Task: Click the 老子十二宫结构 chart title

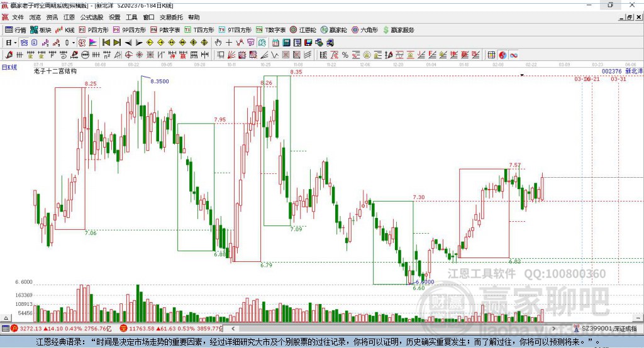Action: point(55,71)
